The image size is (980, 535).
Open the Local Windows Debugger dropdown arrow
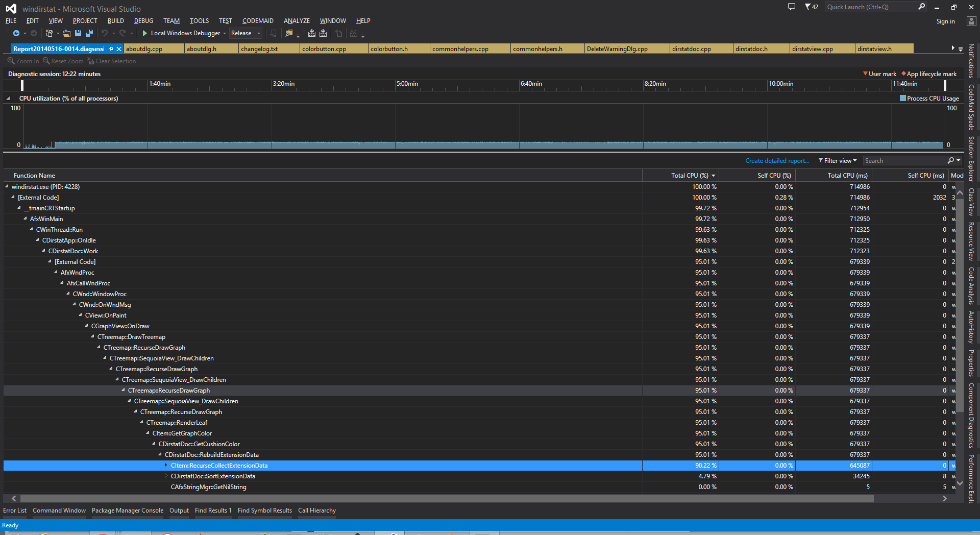(225, 33)
